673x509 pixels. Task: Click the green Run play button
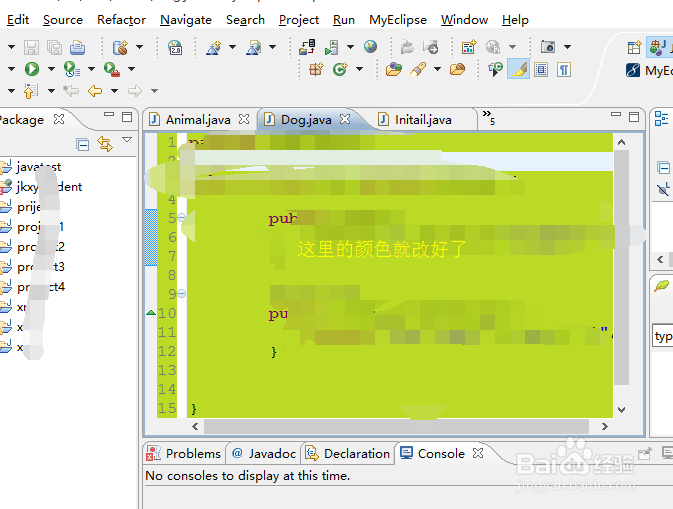coord(32,69)
